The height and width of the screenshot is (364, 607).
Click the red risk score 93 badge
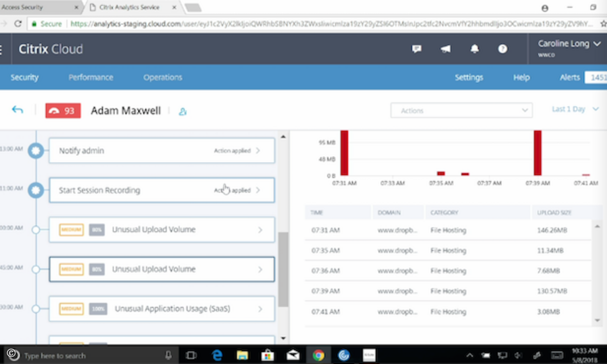(x=63, y=111)
